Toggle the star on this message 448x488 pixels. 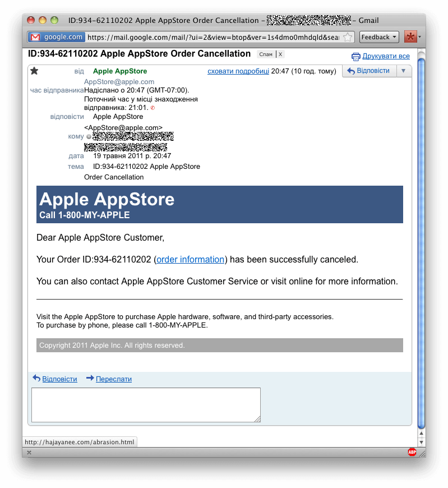click(x=34, y=71)
